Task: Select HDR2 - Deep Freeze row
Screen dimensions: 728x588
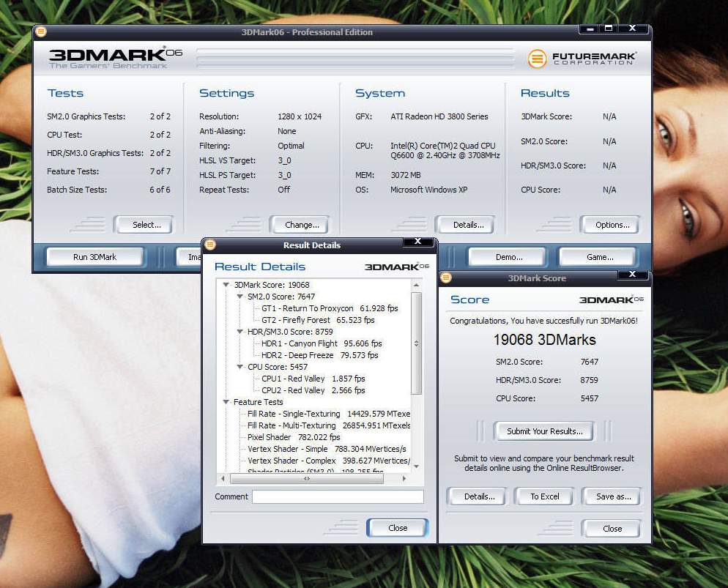Action: [x=320, y=355]
